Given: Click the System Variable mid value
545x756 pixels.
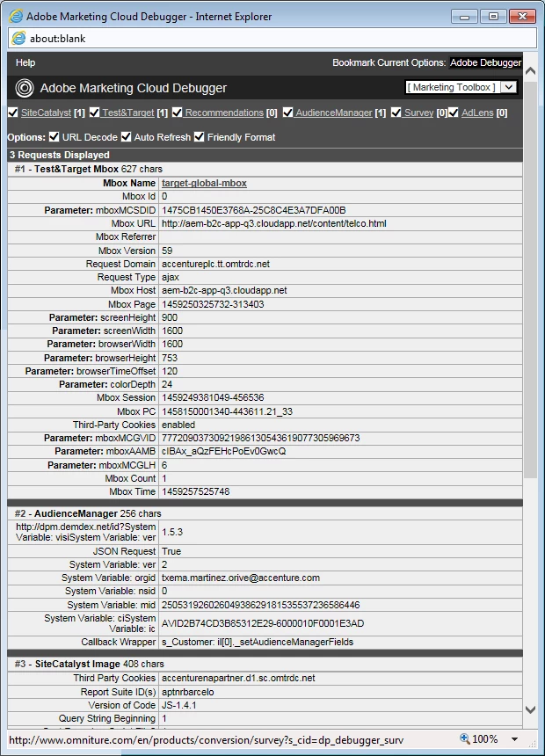Looking at the screenshot, I should (260, 605).
